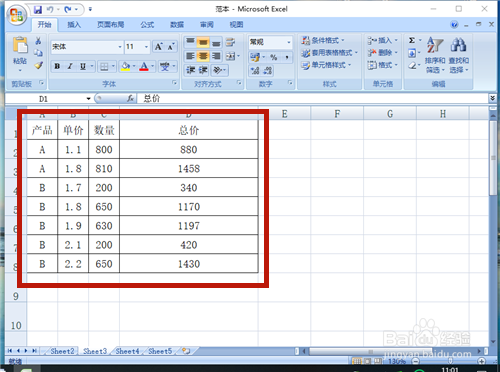Switch to the Insert ribbon tab
Viewport: 500px width, 372px height.
(74, 25)
